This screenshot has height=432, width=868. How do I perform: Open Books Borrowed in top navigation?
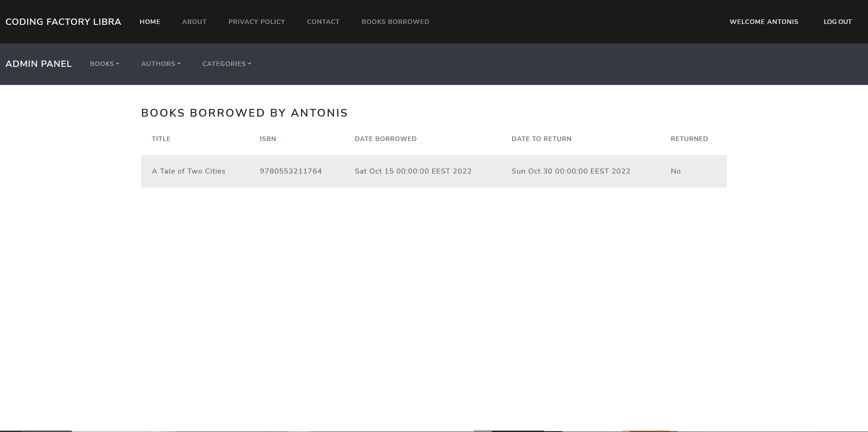click(x=395, y=22)
